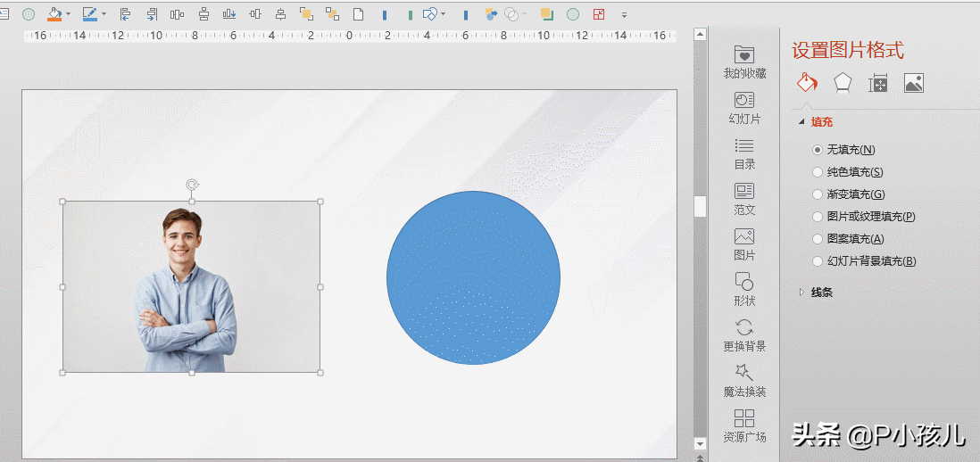Open the shape fill paint bucket tool
Viewport: 980px width, 462px height.
tap(54, 13)
